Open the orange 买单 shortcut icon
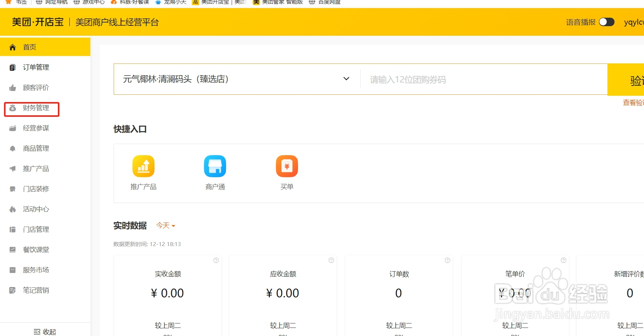644x336 pixels. 287,166
